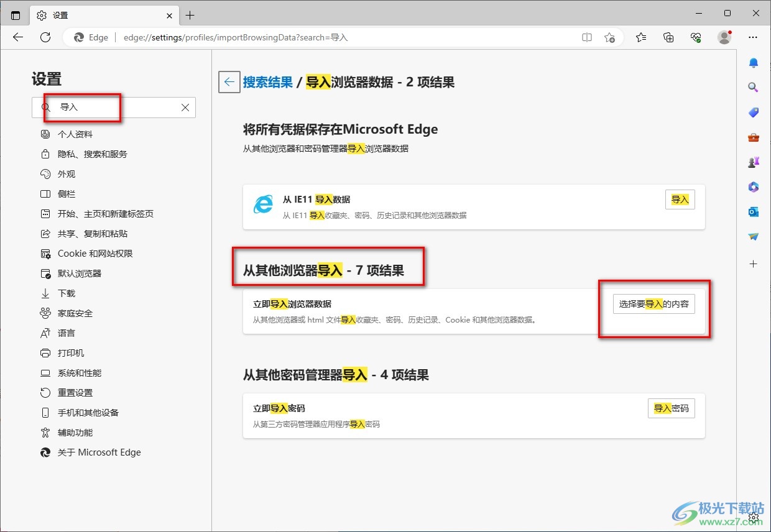Screen dimensions: 771x532
Task: Open sidebar settings gear icon
Action: tap(754, 517)
